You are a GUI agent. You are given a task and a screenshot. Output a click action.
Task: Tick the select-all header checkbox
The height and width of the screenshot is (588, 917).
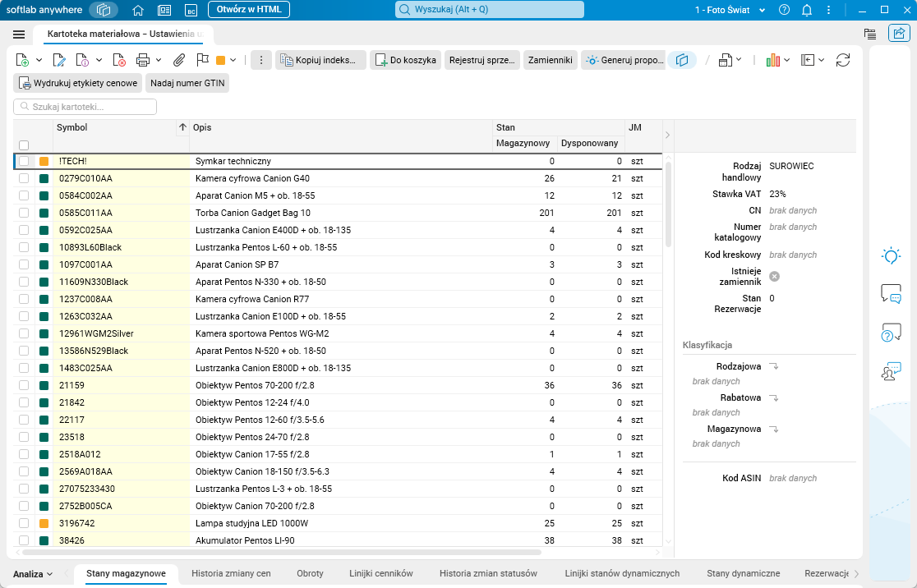point(24,145)
